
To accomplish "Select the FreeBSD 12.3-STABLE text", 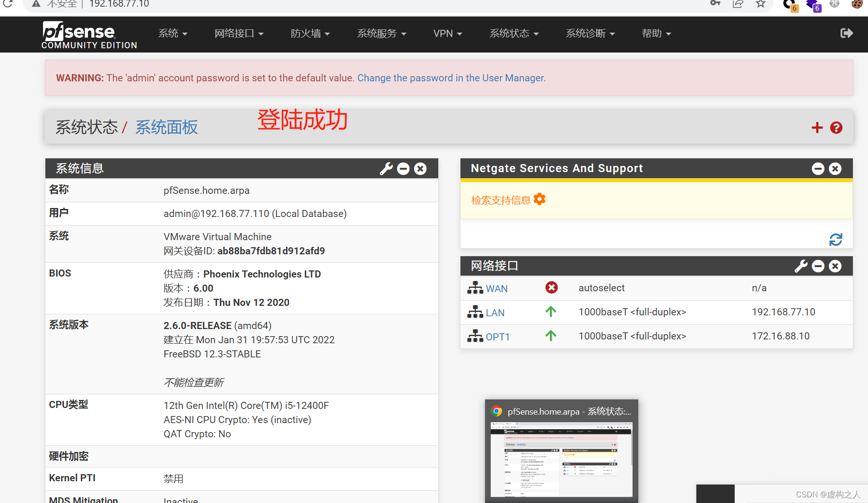I will 212,354.
